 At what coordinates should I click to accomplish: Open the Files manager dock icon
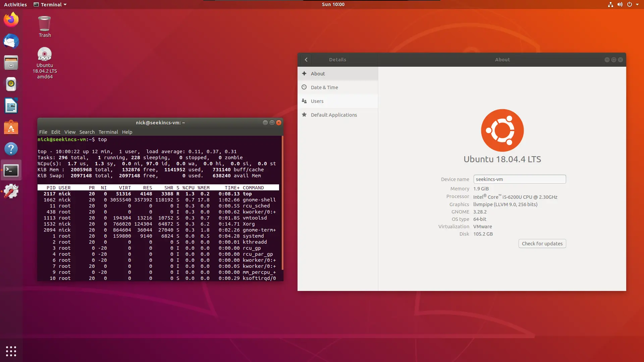[11, 63]
